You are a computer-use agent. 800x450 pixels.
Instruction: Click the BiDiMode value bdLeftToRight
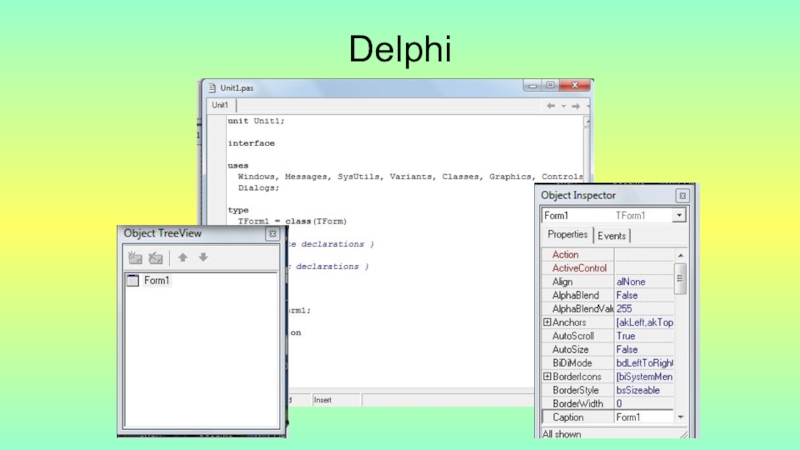coord(644,363)
